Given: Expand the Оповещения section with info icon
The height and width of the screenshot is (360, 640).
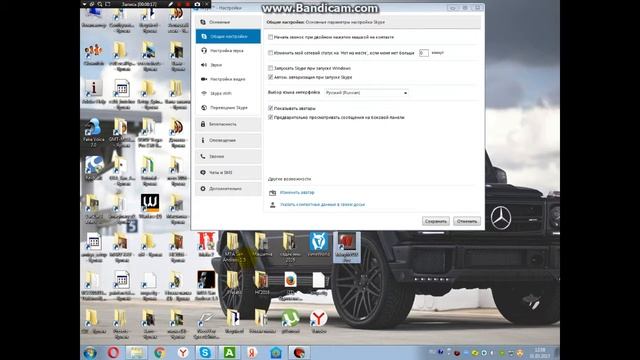Looking at the screenshot, I should tap(228, 140).
